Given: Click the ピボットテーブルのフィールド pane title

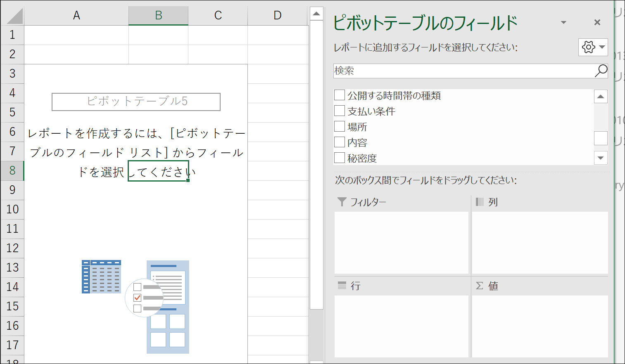Looking at the screenshot, I should (x=425, y=23).
